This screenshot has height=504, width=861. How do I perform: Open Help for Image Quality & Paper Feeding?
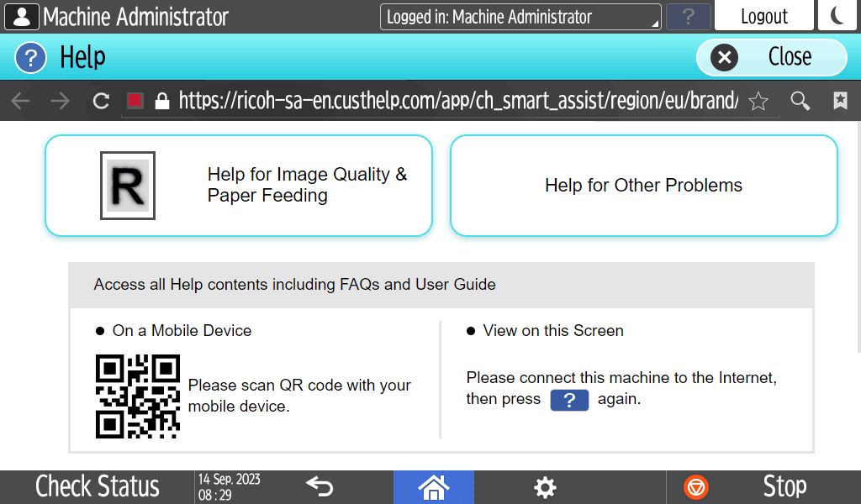(238, 186)
